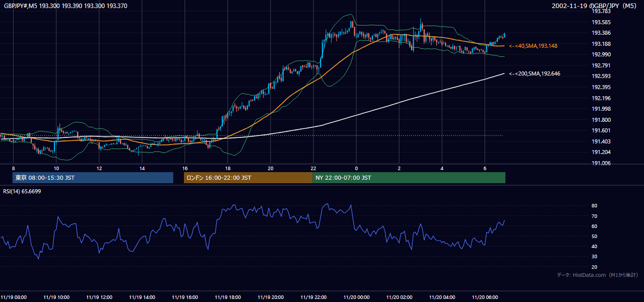
Task: Click the RSI(14) 65.6699 indicator label
Action: click(22, 191)
